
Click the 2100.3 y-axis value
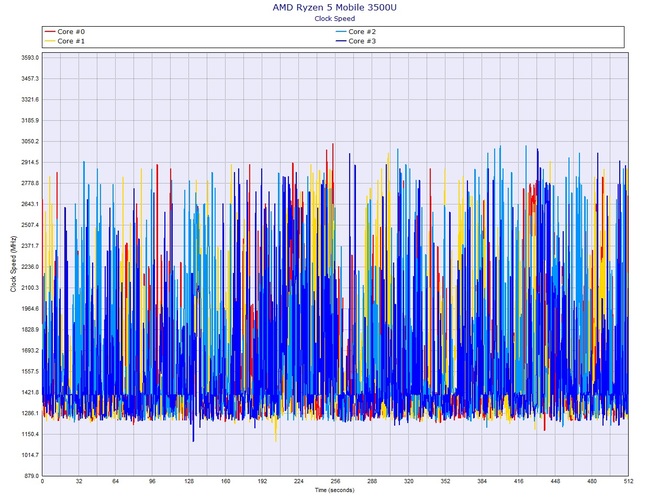[x=30, y=288]
